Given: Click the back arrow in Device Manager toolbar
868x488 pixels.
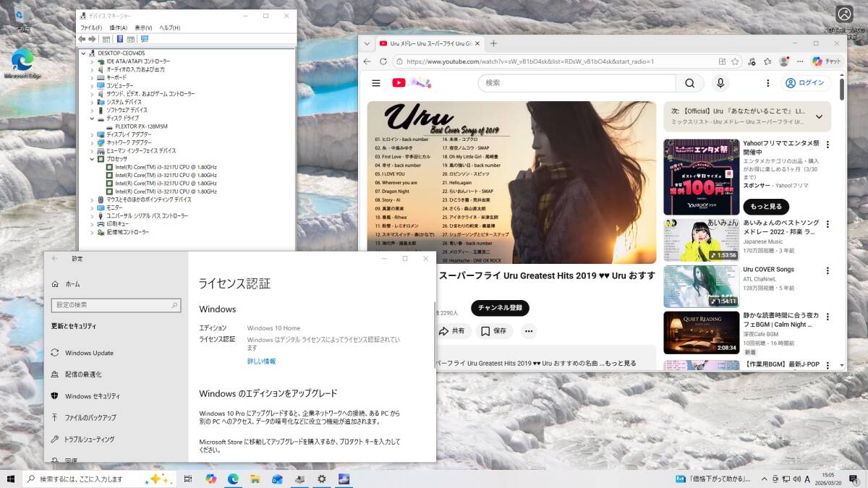Looking at the screenshot, I should pos(81,38).
